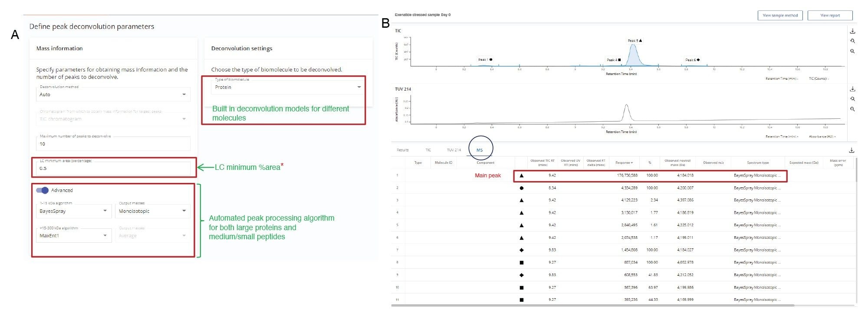Switch to the MS tab

(x=480, y=150)
